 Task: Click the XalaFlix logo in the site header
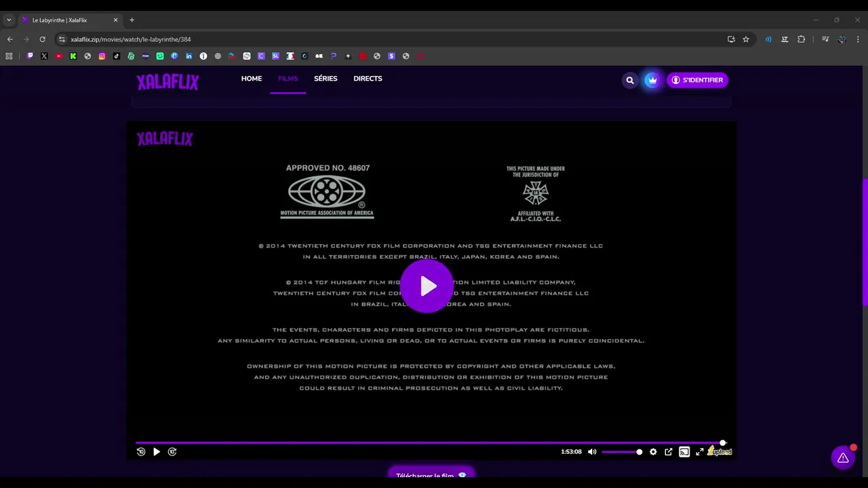coord(167,82)
